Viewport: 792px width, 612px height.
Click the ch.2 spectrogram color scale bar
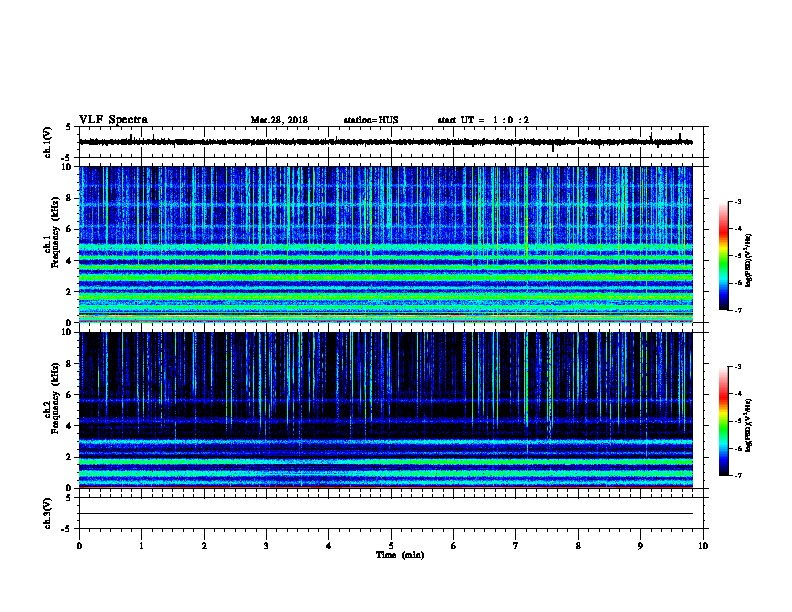tap(723, 421)
